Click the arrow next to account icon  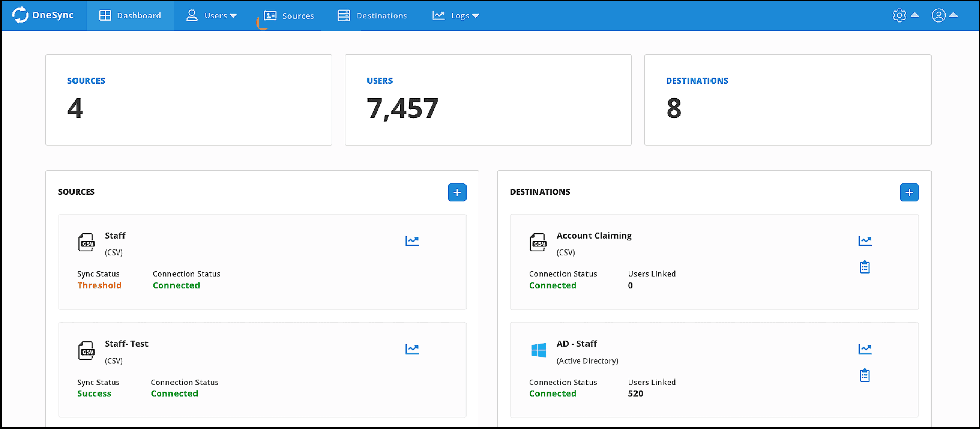[x=953, y=15]
